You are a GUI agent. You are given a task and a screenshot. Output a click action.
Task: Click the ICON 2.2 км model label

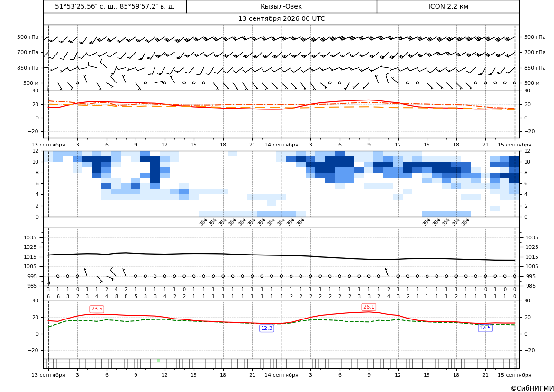(448, 6)
